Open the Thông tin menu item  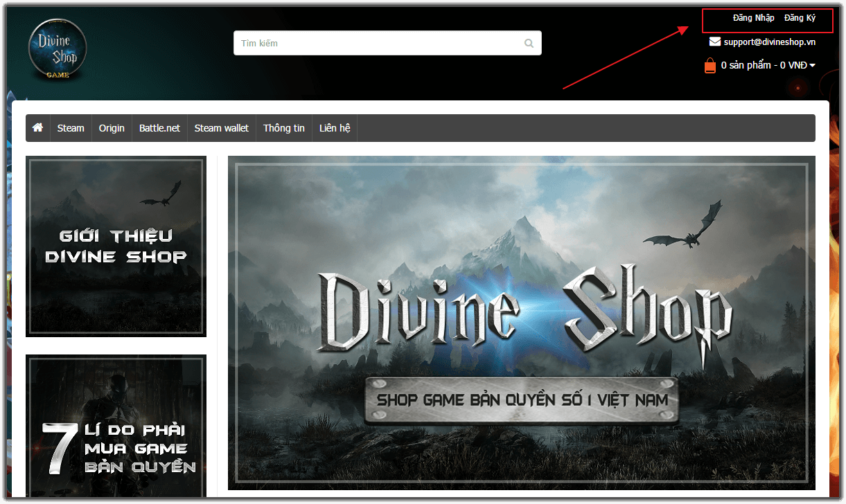283,128
